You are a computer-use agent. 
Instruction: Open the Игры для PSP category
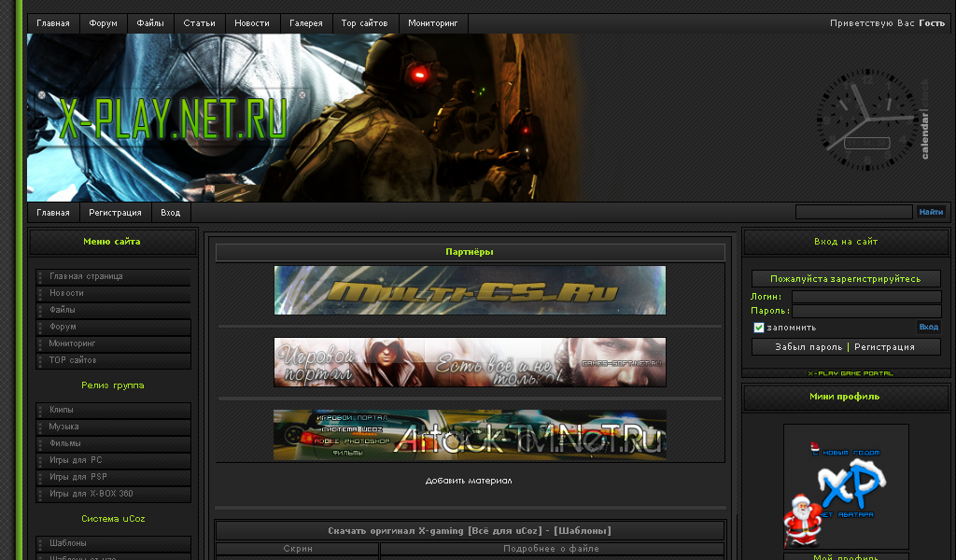tap(113, 477)
